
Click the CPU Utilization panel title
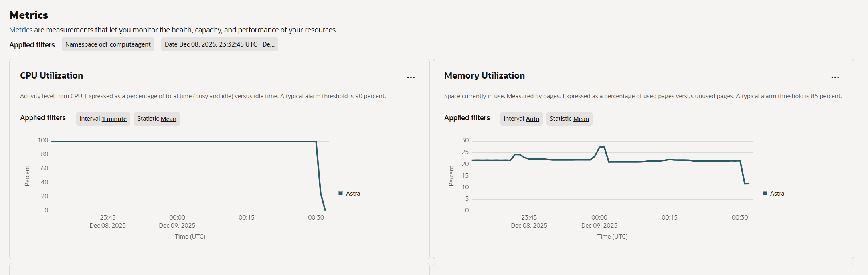52,76
